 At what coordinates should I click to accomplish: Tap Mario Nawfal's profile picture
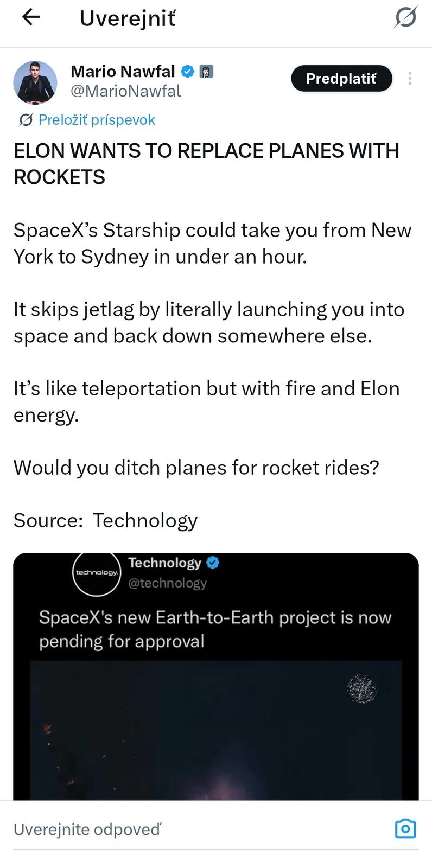(35, 82)
